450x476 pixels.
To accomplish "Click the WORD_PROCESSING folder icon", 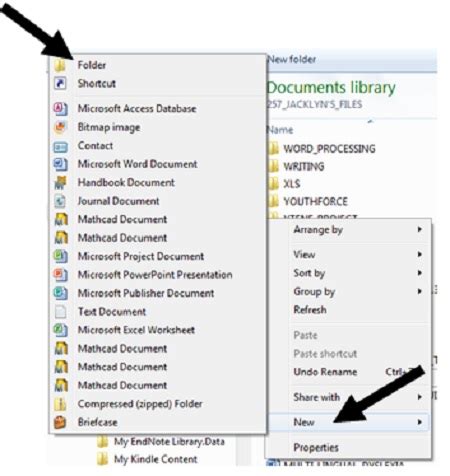I will (274, 148).
